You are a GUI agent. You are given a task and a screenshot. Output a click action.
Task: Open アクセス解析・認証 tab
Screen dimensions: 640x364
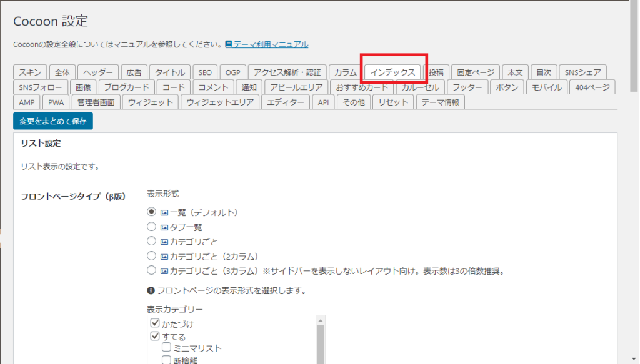coord(287,72)
